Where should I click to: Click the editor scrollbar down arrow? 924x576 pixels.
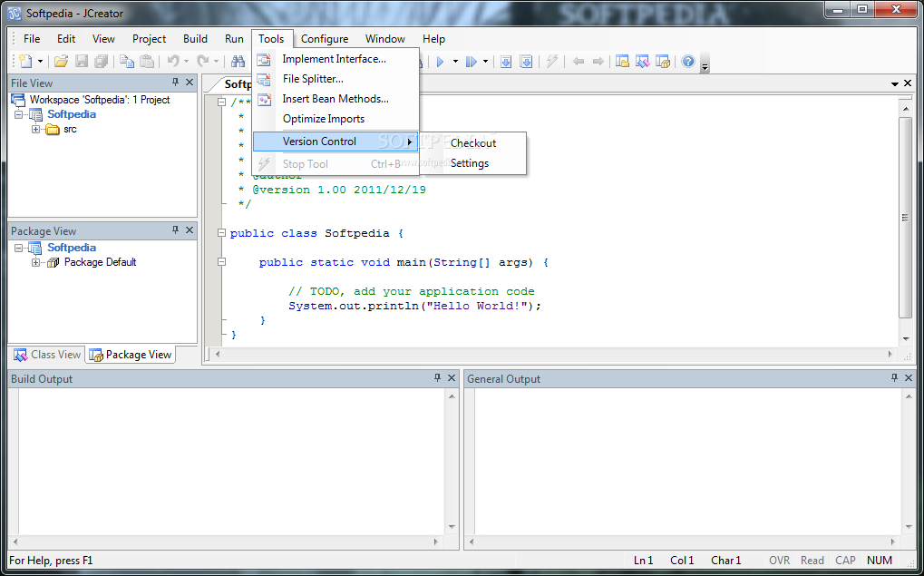pos(906,339)
